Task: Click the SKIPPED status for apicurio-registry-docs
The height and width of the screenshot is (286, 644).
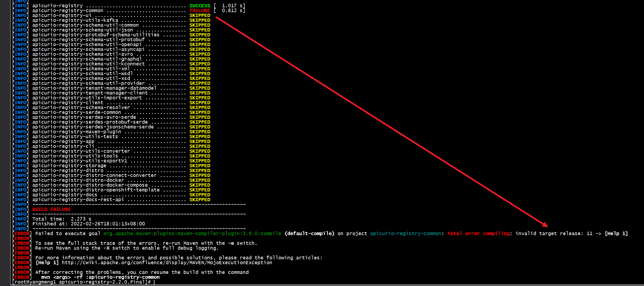Action: coord(200,195)
